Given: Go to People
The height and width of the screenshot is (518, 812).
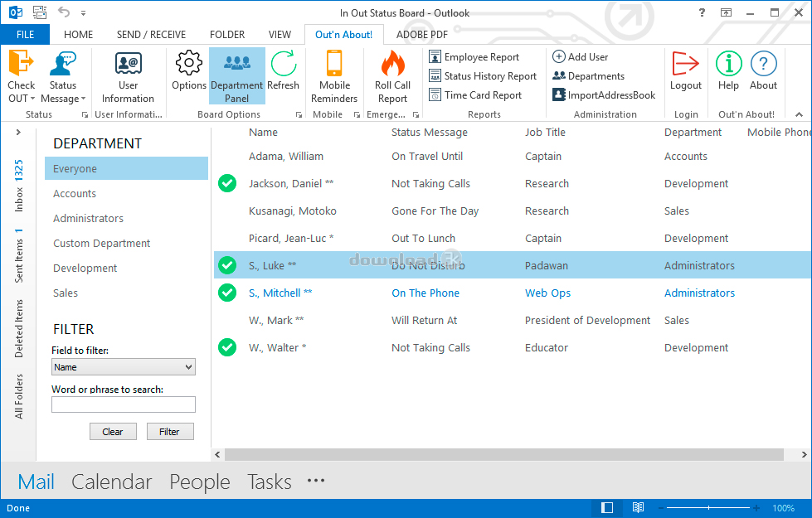Looking at the screenshot, I should [200, 482].
